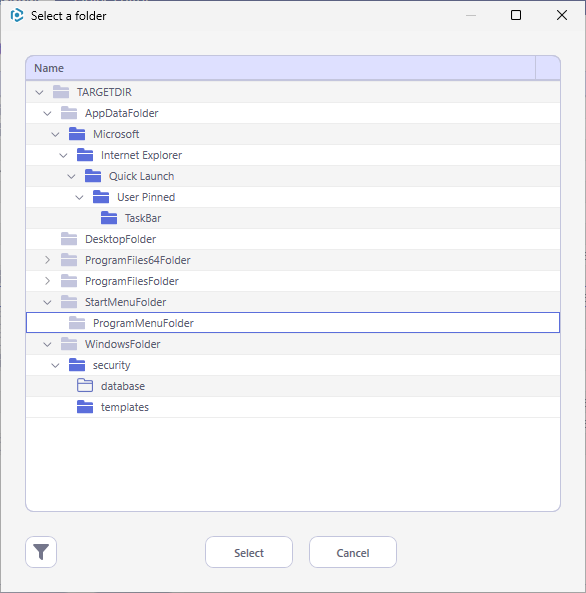Click the TaskBar folder icon
This screenshot has height=593, width=586.
coord(109,218)
